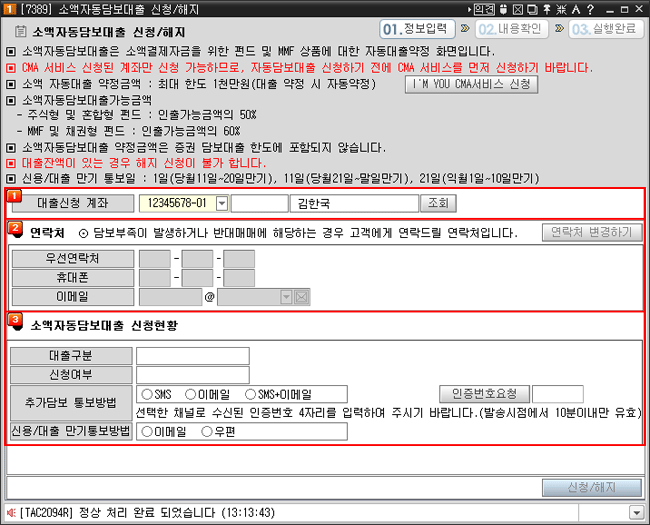Click the red speaker icon in status bar
This screenshot has height=525, width=650.
[x=10, y=512]
